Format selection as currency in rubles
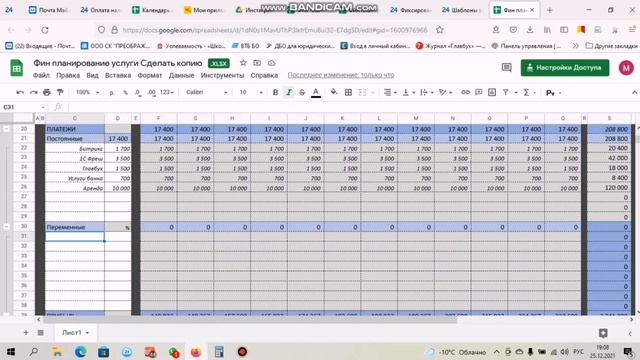Viewport: 640px width, 360px height. point(111,93)
